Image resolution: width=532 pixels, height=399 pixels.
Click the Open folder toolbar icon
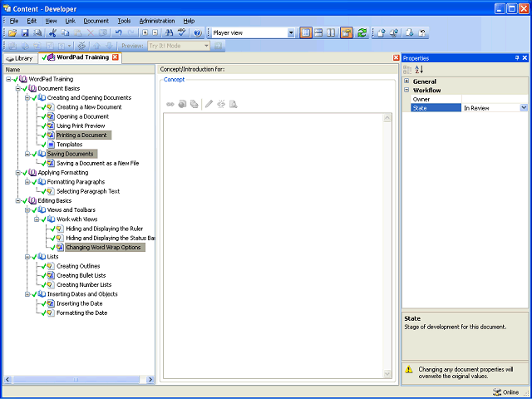tap(12, 33)
